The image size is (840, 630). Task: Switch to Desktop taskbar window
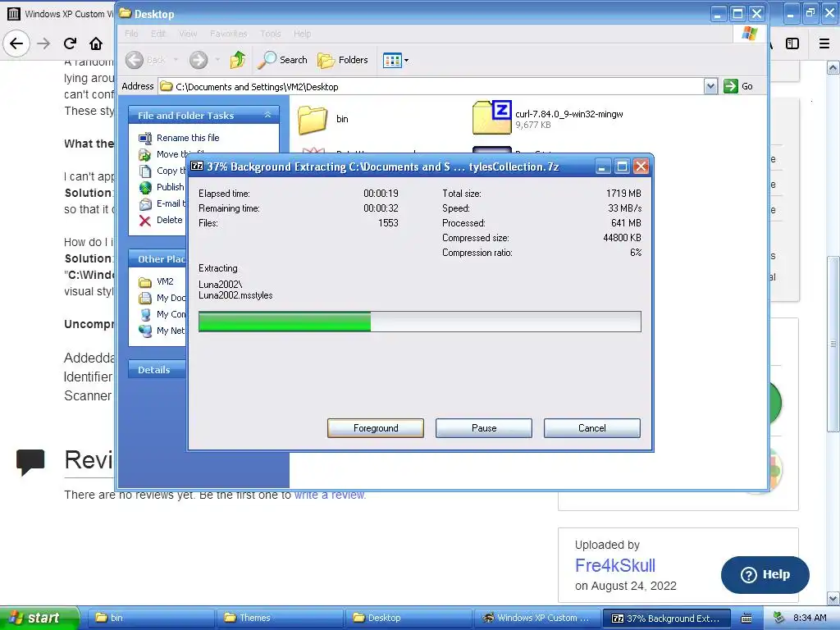click(x=409, y=618)
